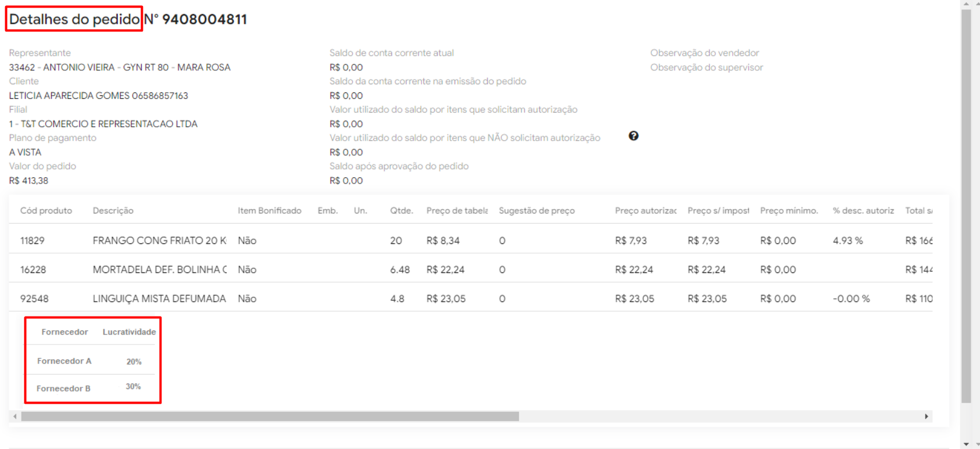Click the Descrição column header

113,211
